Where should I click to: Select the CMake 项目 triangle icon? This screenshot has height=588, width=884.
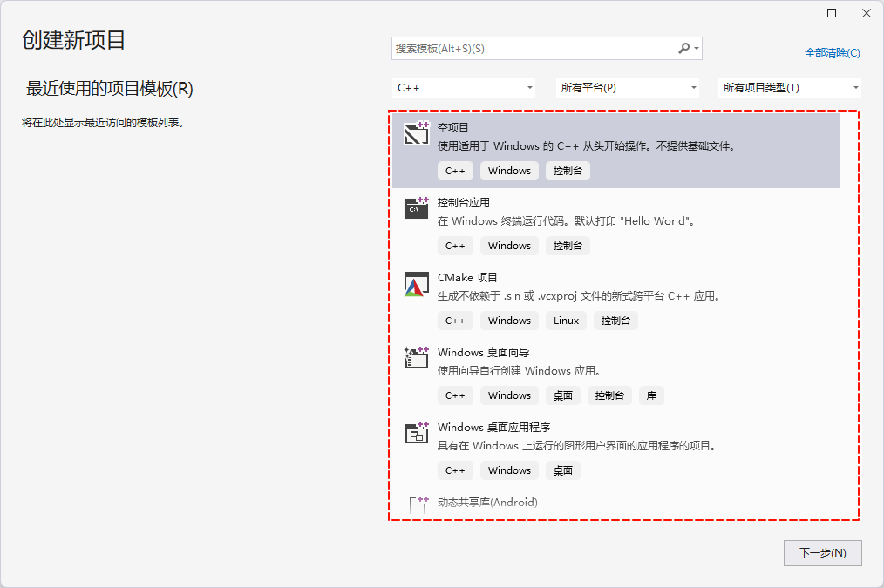point(416,284)
